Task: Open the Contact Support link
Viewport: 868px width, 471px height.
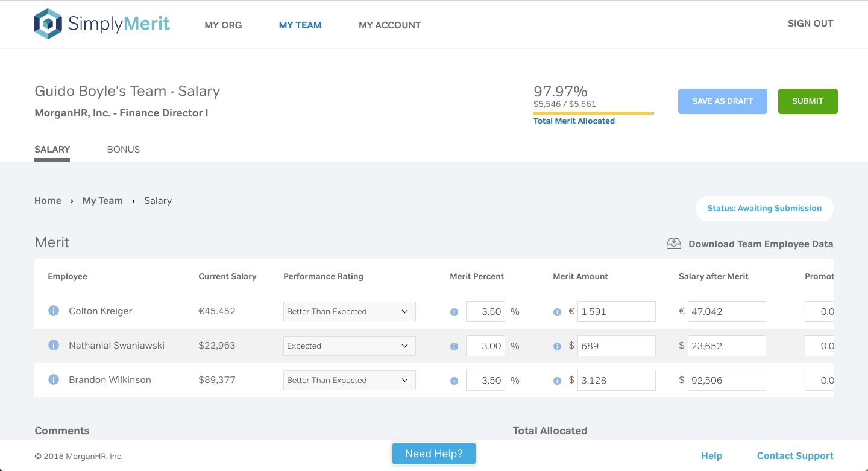Action: 794,455
